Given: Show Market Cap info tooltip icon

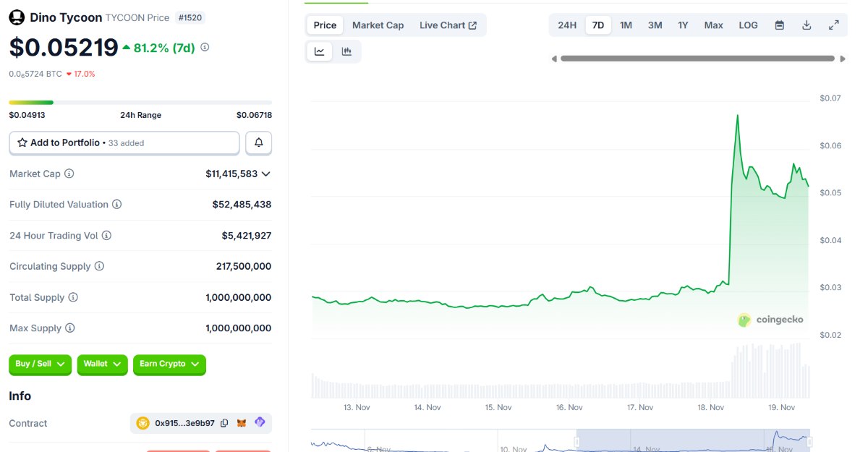Looking at the screenshot, I should click(x=69, y=174).
